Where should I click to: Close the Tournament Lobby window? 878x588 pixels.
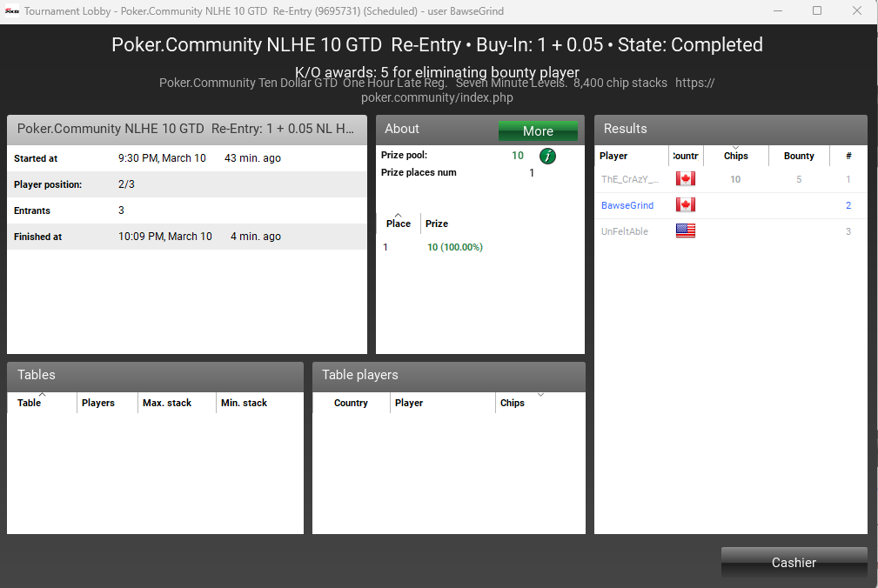tap(857, 10)
